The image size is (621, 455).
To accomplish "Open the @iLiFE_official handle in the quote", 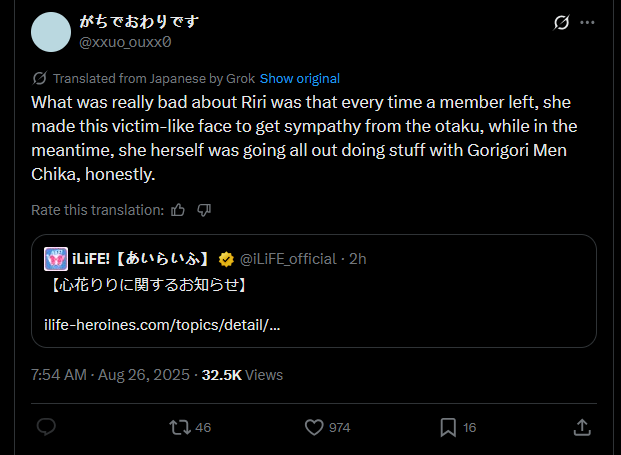I will pyautogui.click(x=288, y=259).
